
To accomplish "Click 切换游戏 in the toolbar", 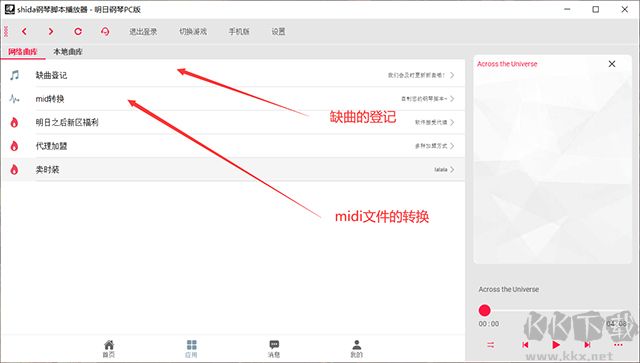I will (x=193, y=31).
